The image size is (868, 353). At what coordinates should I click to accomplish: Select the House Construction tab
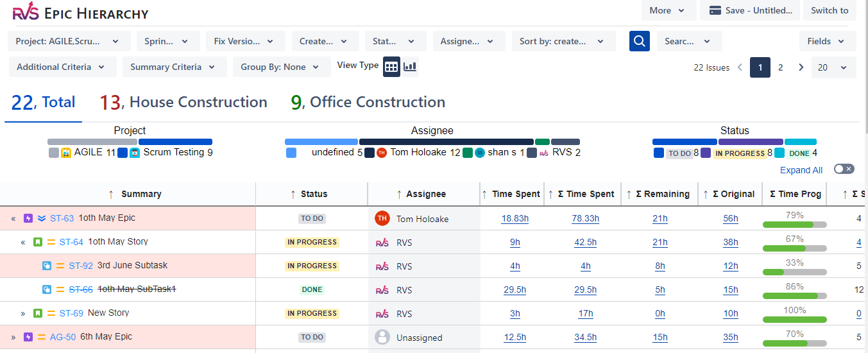coord(183,102)
